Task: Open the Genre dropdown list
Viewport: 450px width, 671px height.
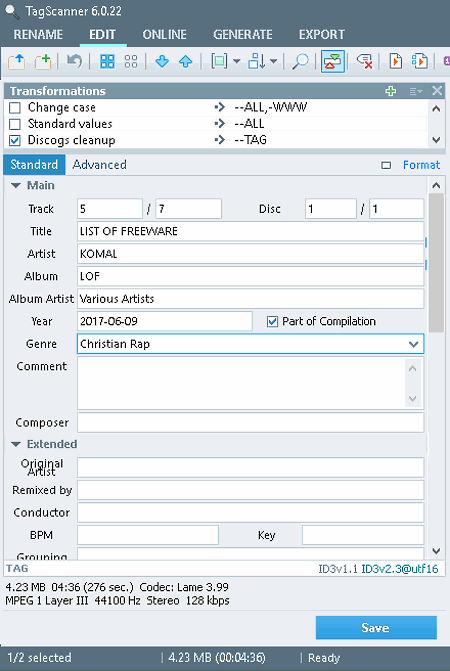Action: click(413, 344)
